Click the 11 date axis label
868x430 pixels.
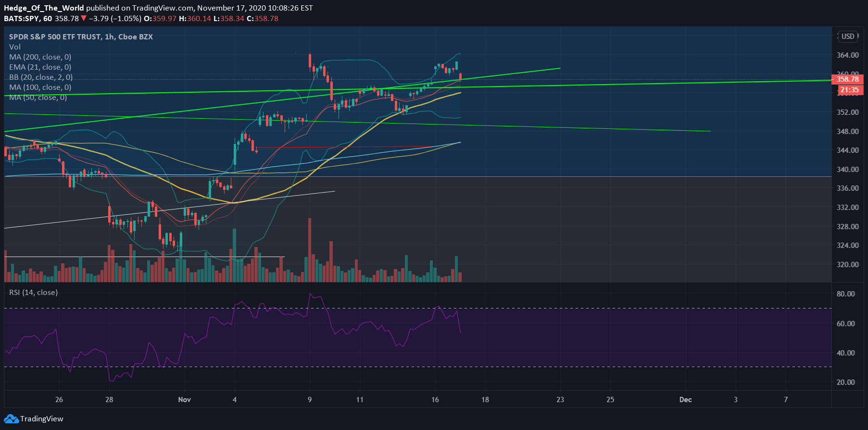point(360,400)
